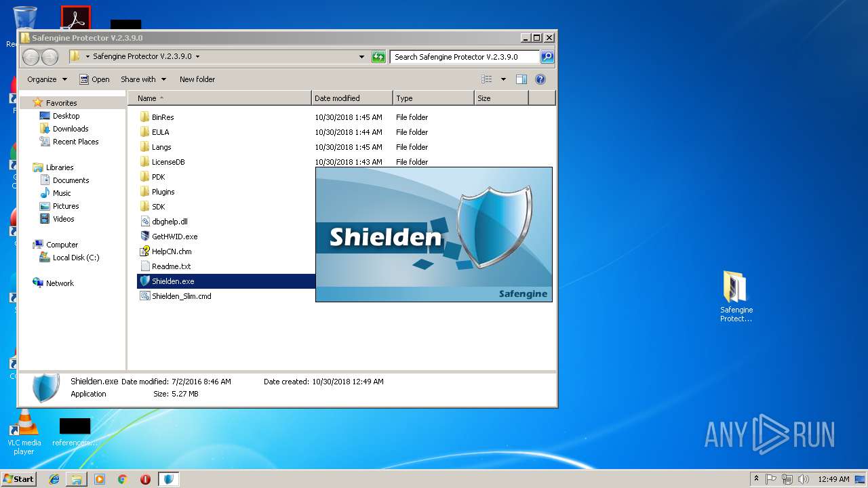Select the SDK folder icon
This screenshot has height=488, width=868.
144,207
